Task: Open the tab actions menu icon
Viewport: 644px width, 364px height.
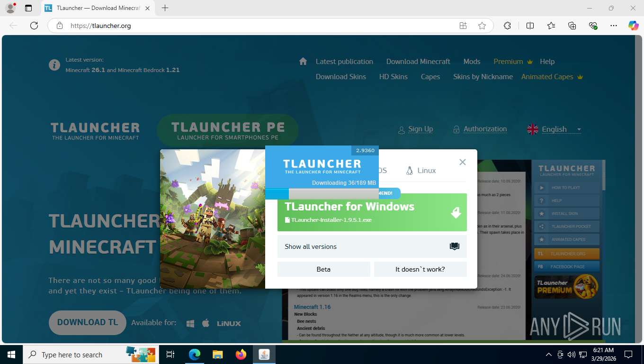Action: coord(28,8)
